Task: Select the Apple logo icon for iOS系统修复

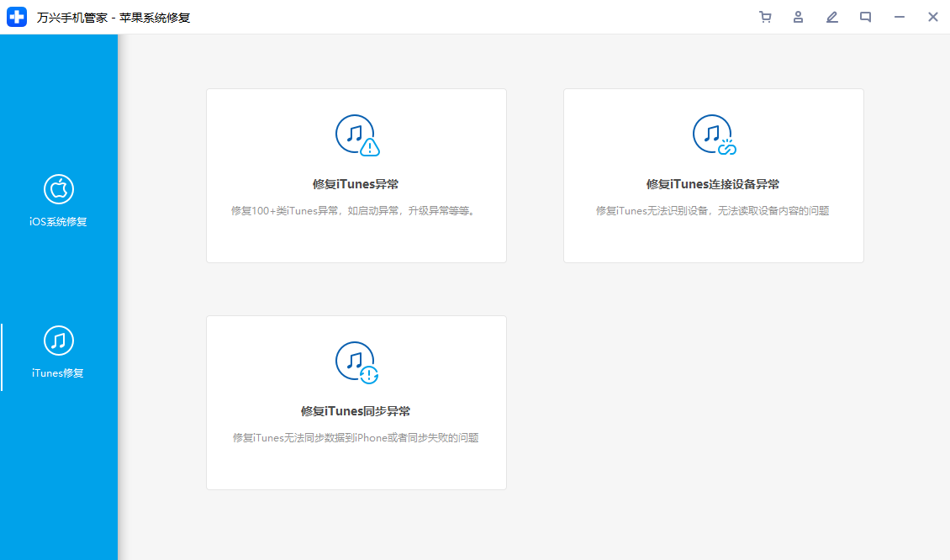Action: (59, 188)
